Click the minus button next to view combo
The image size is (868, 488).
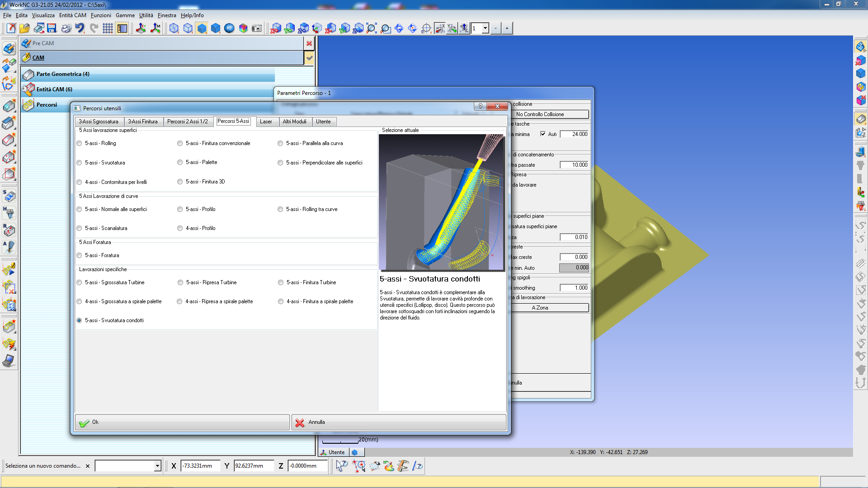[495, 28]
